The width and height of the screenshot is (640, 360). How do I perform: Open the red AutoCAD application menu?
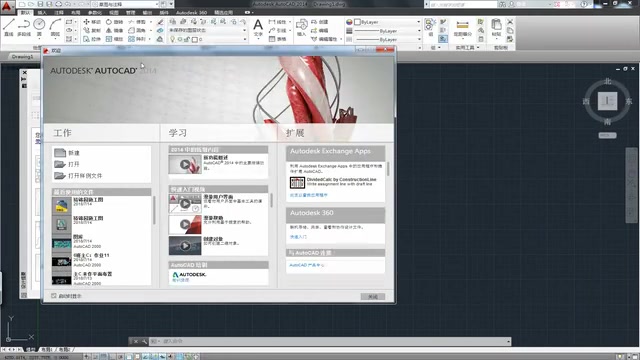click(x=7, y=7)
